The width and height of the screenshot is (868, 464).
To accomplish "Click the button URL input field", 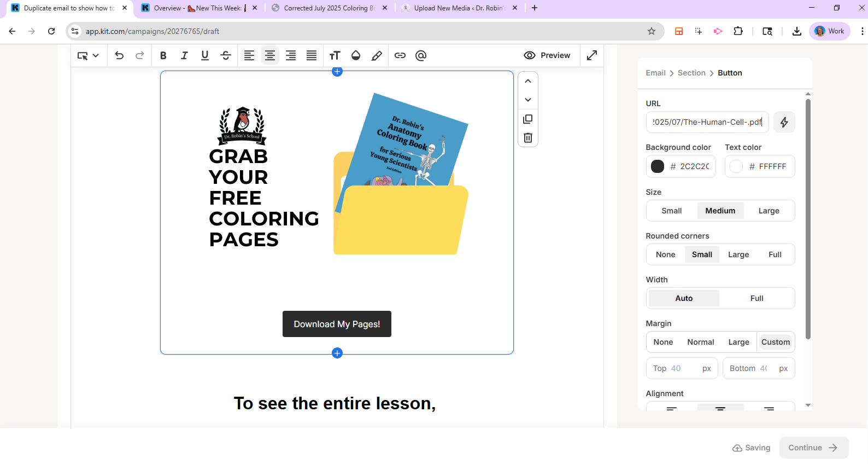I will pos(707,122).
